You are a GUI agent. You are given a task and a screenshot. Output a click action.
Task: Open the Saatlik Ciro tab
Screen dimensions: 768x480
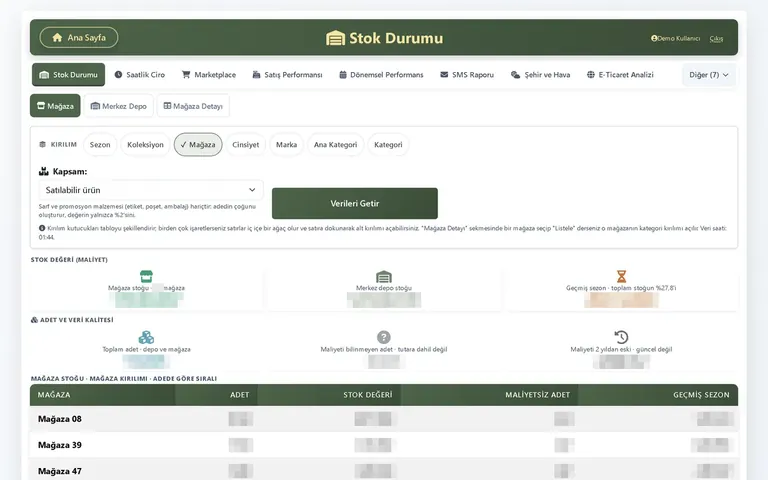tap(140, 74)
